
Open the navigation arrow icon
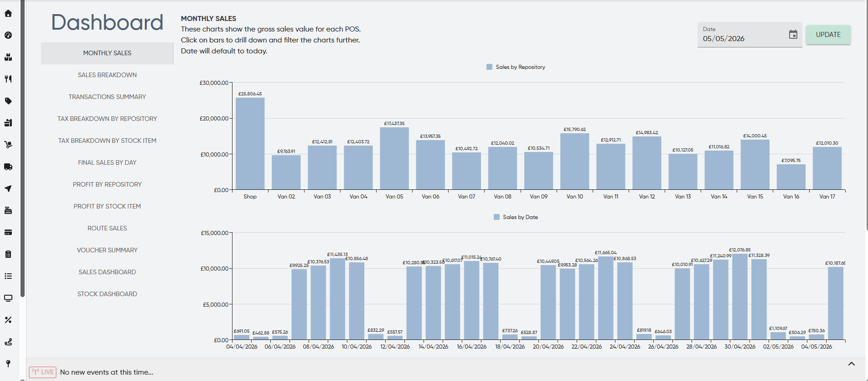click(8, 188)
